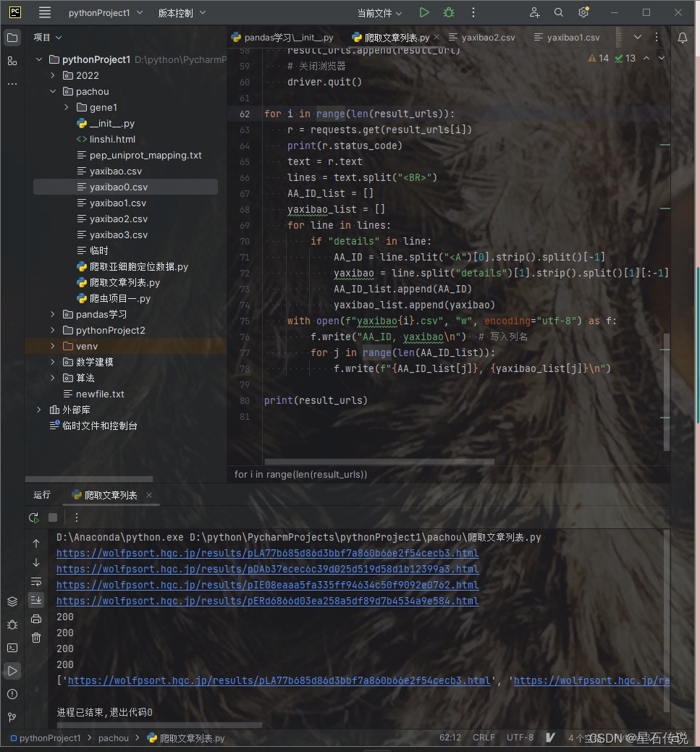This screenshot has height=752, width=700.
Task: Open the Problems tool window
Action: coord(12,694)
